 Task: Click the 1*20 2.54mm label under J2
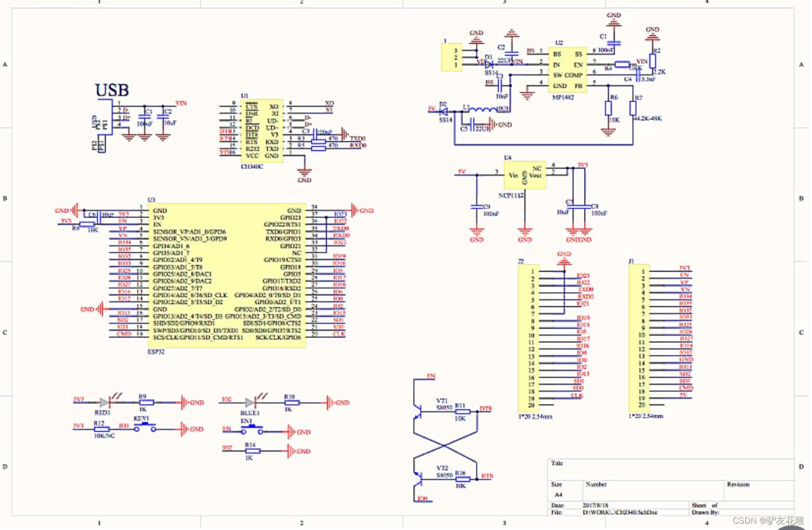tap(535, 416)
